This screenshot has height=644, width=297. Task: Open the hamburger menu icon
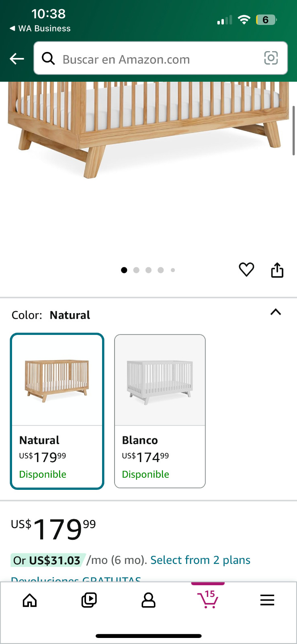coord(267,601)
